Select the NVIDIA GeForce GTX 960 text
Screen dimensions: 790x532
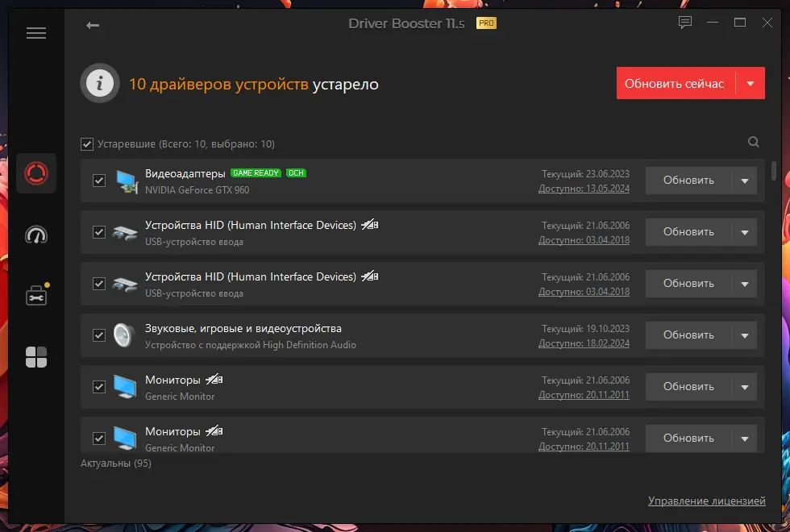pos(197,190)
